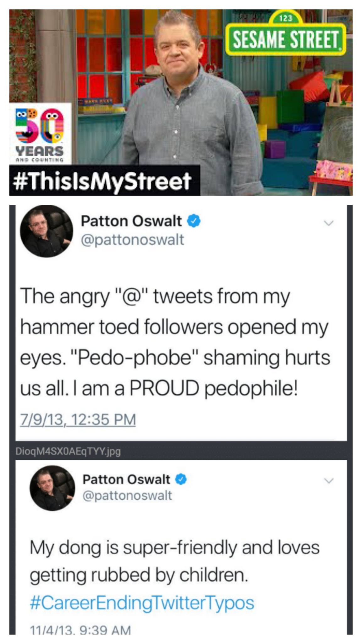Click the 11/4/13, 9:39 AM timestamp
The height and width of the screenshot is (644, 362).
point(80,630)
